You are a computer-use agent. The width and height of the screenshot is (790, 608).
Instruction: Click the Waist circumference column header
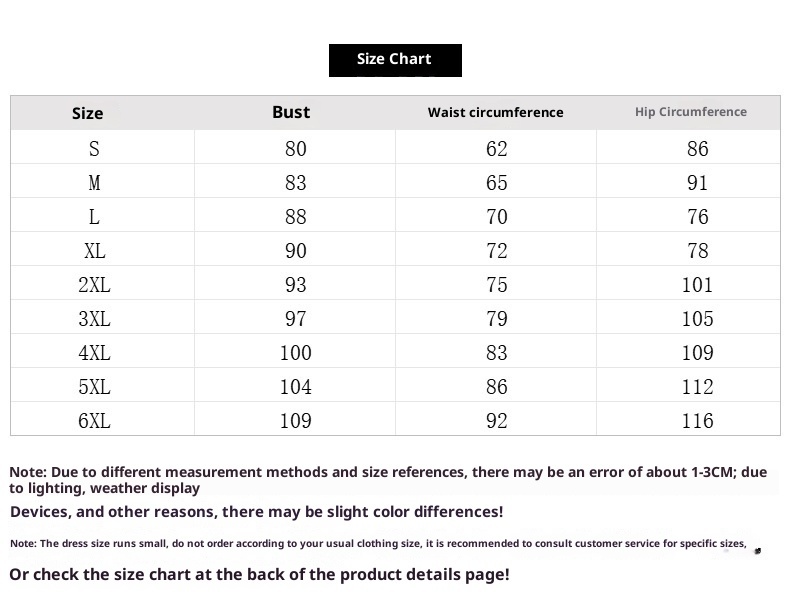[x=495, y=112]
